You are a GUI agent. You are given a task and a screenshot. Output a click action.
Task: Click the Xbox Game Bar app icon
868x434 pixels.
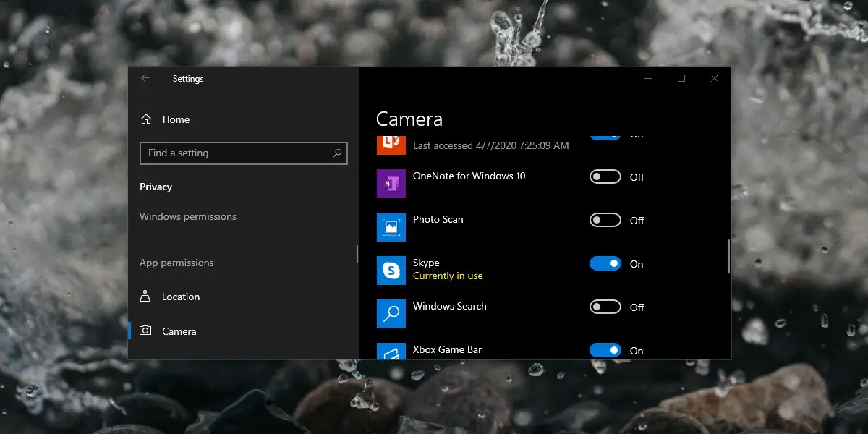coord(391,352)
